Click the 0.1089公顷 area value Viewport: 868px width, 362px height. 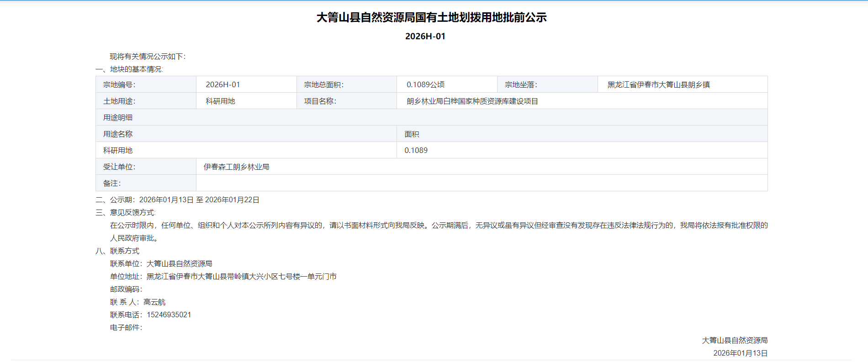tap(425, 84)
